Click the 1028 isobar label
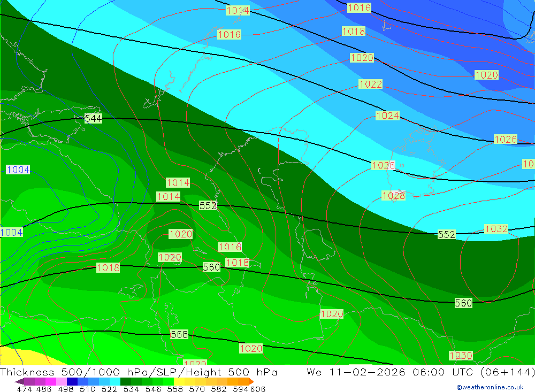Image resolution: width=535 pixels, height=392 pixels. click(394, 196)
